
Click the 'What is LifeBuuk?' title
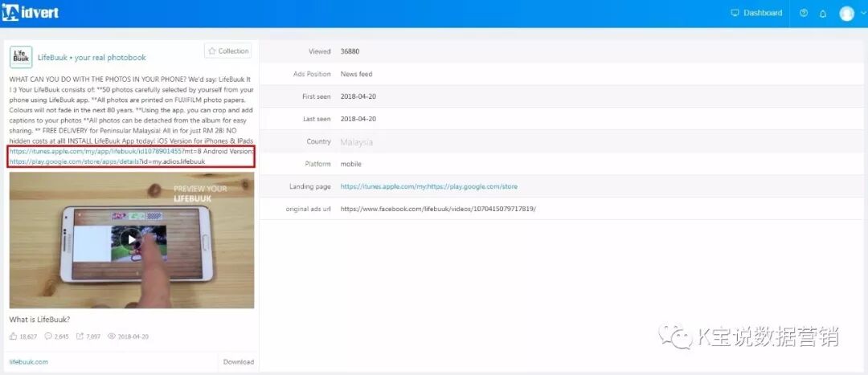[x=40, y=319]
